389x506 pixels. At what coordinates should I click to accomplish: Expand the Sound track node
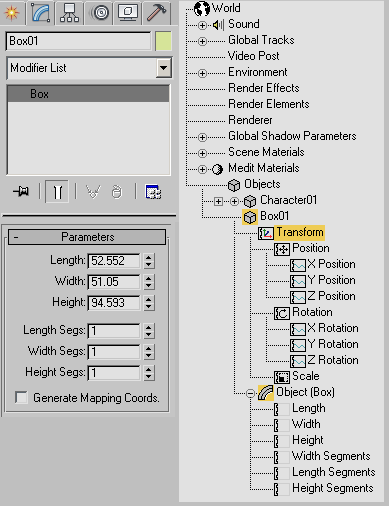point(202,25)
